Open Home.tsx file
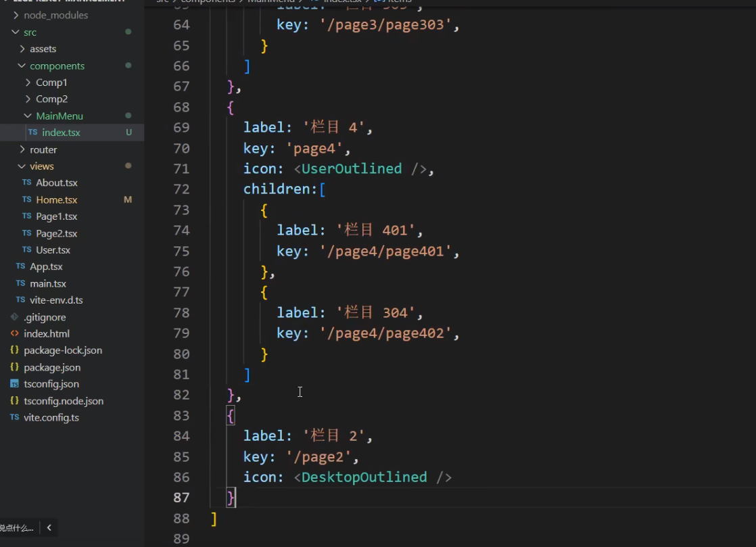The image size is (756, 547). click(x=56, y=199)
